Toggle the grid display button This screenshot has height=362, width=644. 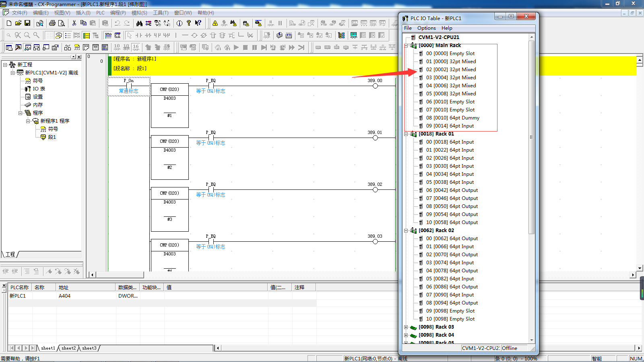coord(49,35)
